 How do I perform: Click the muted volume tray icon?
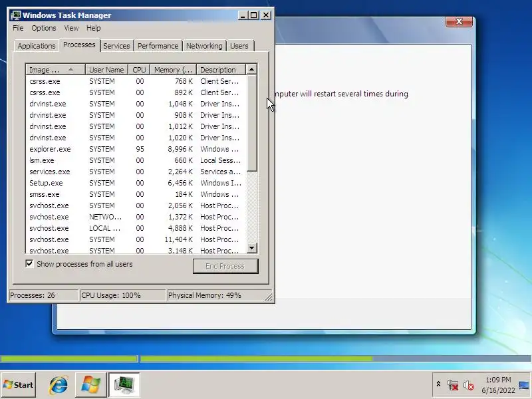click(469, 385)
